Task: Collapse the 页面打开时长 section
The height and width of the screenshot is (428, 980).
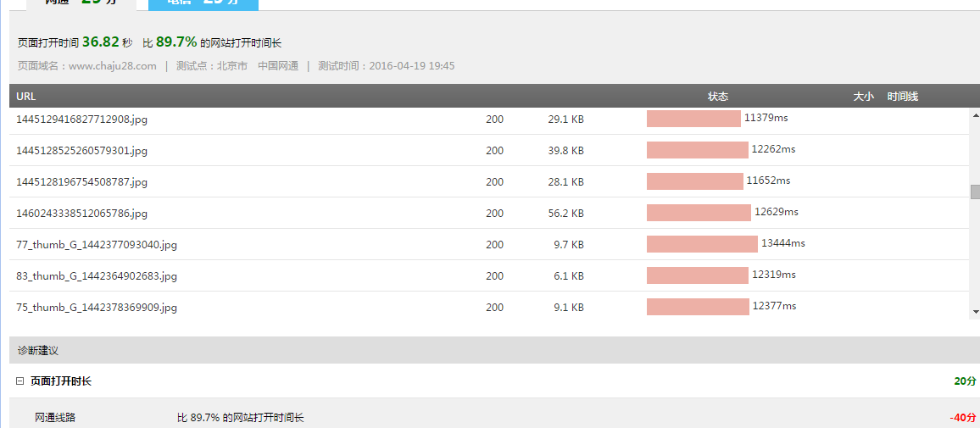Action: tap(19, 381)
